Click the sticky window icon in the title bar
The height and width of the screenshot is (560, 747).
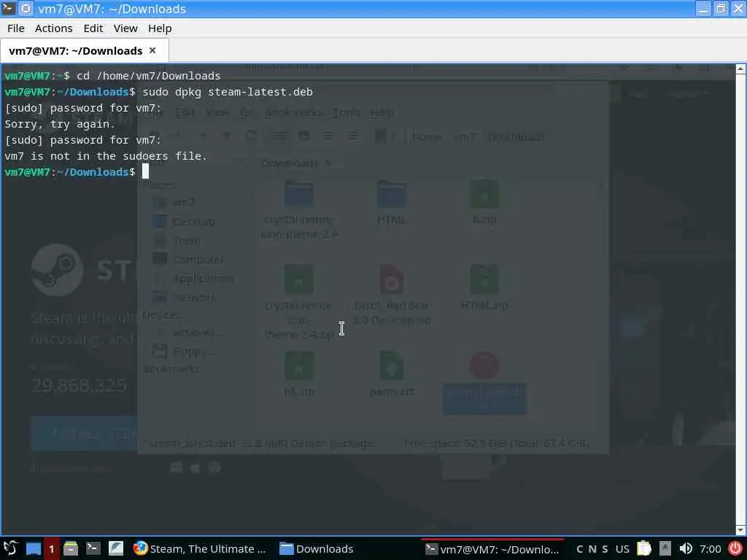(x=26, y=8)
